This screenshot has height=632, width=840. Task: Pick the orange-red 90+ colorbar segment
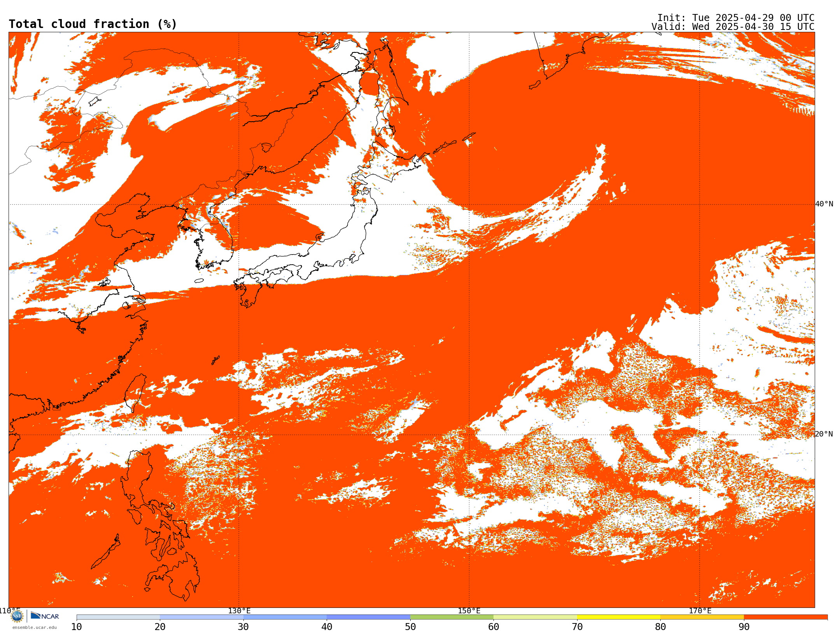pyautogui.click(x=786, y=617)
